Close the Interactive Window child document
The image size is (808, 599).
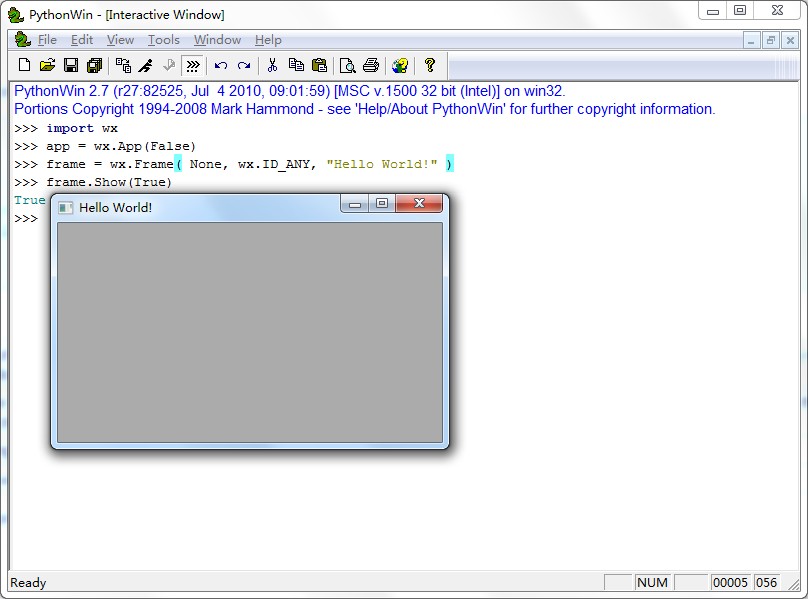(790, 40)
